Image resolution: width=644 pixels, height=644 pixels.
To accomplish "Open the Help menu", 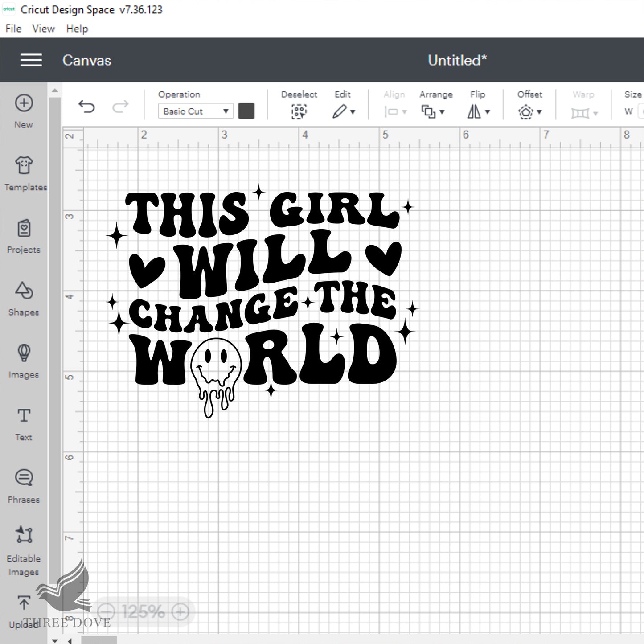I will [77, 29].
